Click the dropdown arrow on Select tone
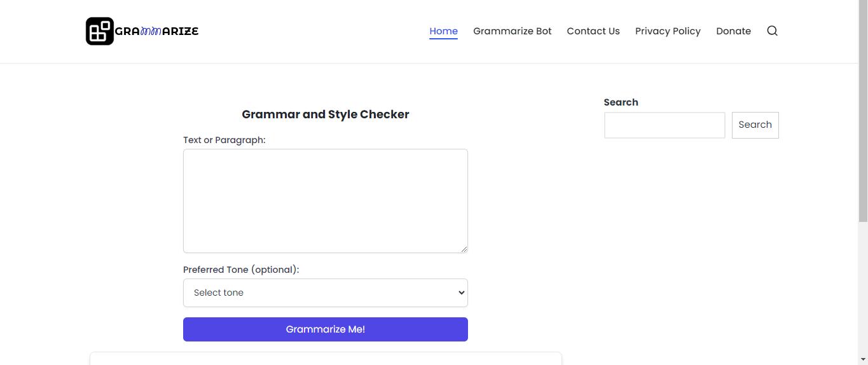This screenshot has height=365, width=868. click(x=462, y=293)
